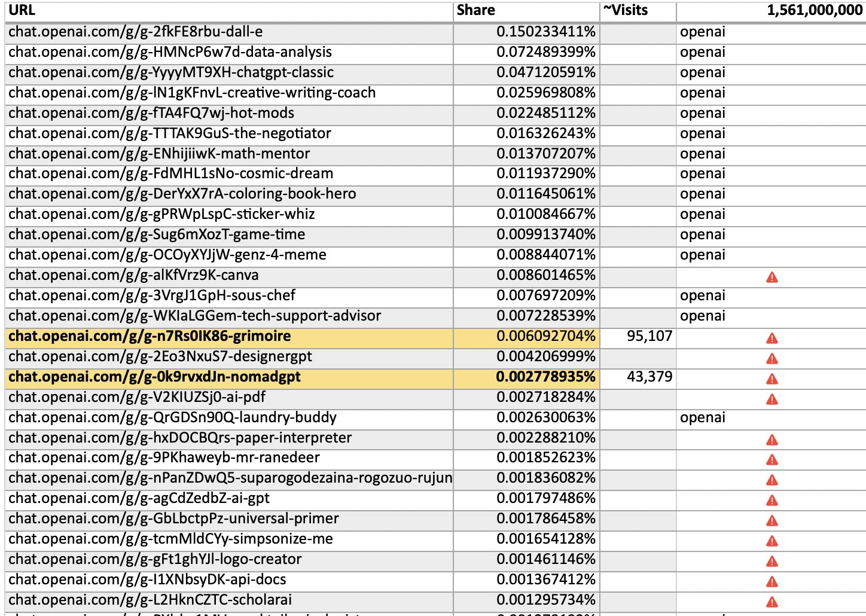This screenshot has width=866, height=616.
Task: Click warning icon in scholarai row
Action: 772,602
